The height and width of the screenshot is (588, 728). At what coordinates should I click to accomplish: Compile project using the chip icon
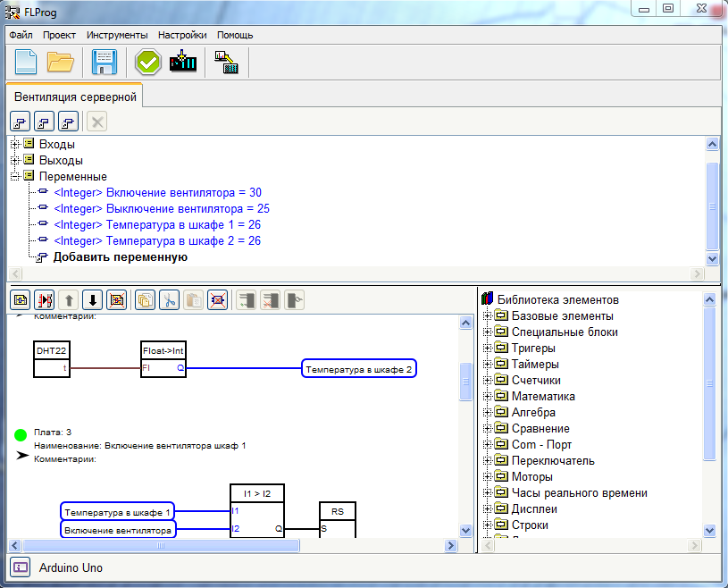(x=183, y=63)
